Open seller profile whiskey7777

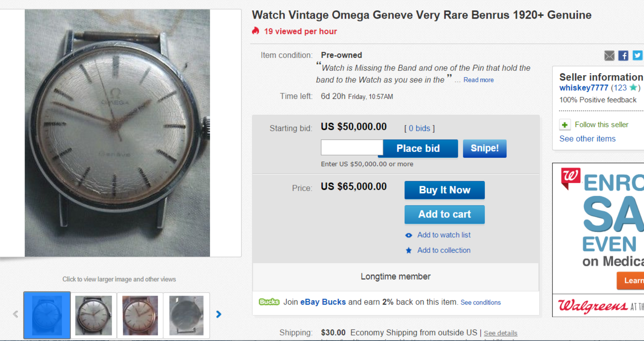(583, 88)
